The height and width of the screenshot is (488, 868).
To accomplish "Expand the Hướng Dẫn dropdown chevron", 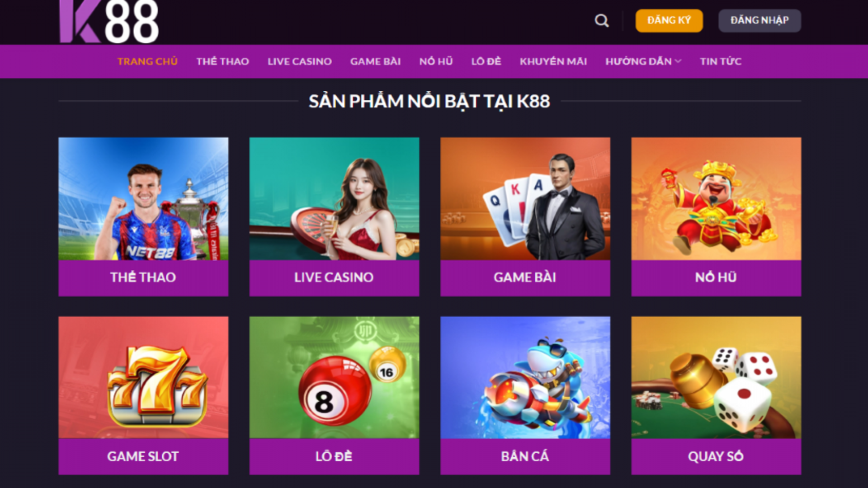I will click(678, 61).
